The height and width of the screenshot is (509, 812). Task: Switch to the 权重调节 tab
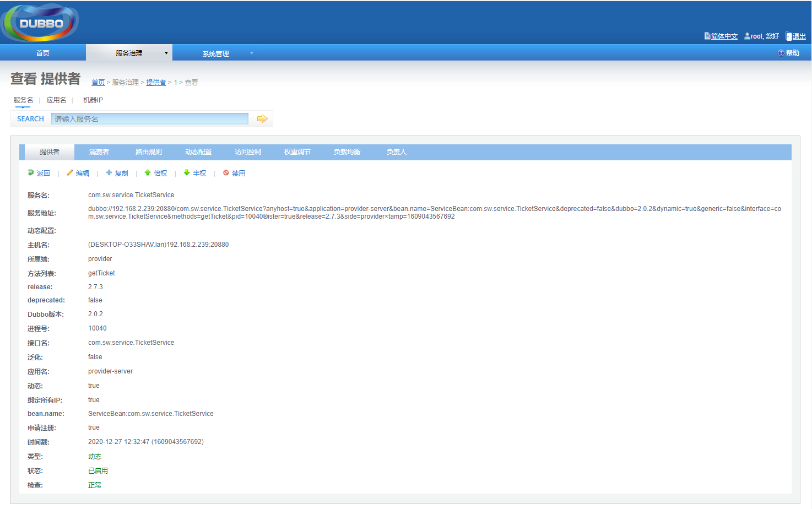297,152
